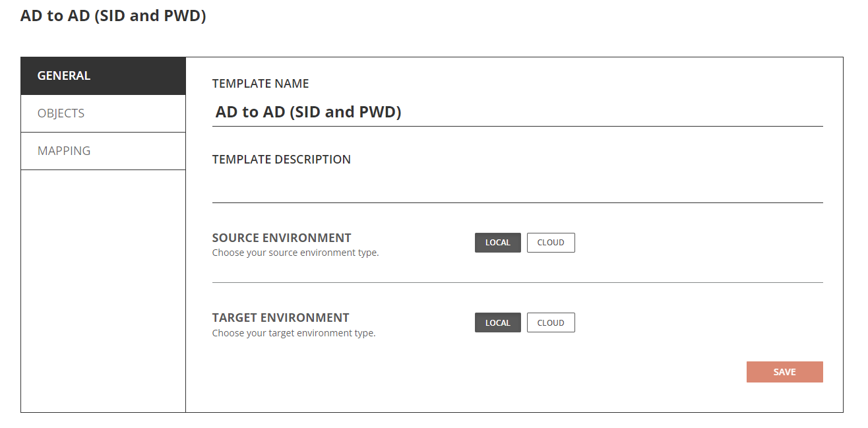The image size is (868, 428).
Task: Focus the Template Description text field
Action: pyautogui.click(x=517, y=188)
